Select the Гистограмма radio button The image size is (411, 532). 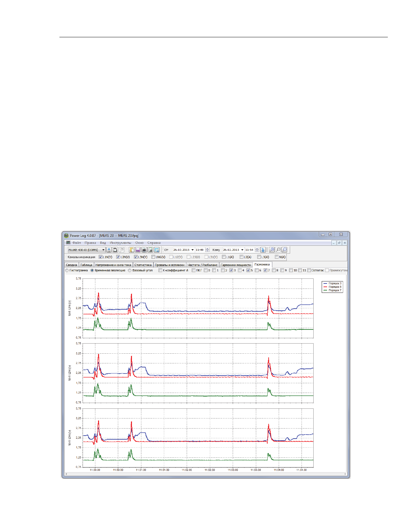tap(67, 270)
